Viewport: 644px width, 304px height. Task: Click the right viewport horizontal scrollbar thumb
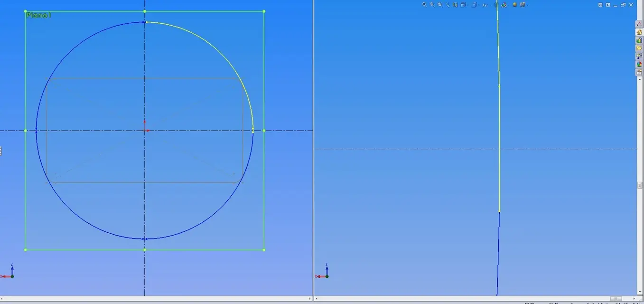coord(616,299)
